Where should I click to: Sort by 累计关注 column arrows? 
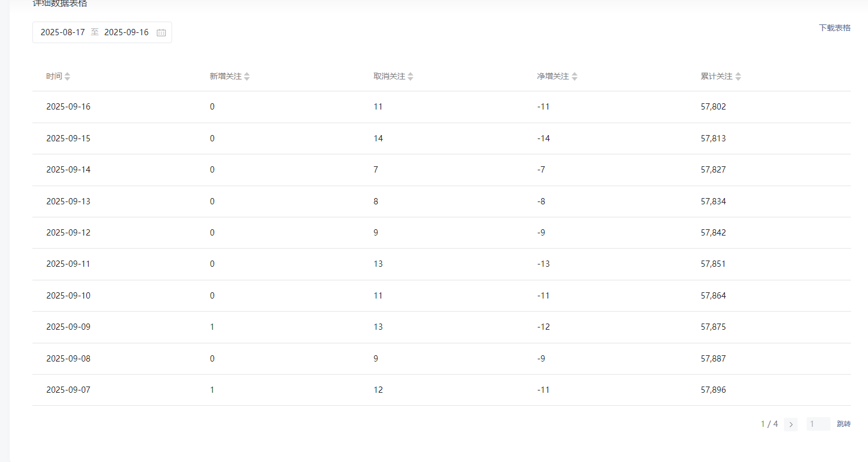(x=738, y=76)
